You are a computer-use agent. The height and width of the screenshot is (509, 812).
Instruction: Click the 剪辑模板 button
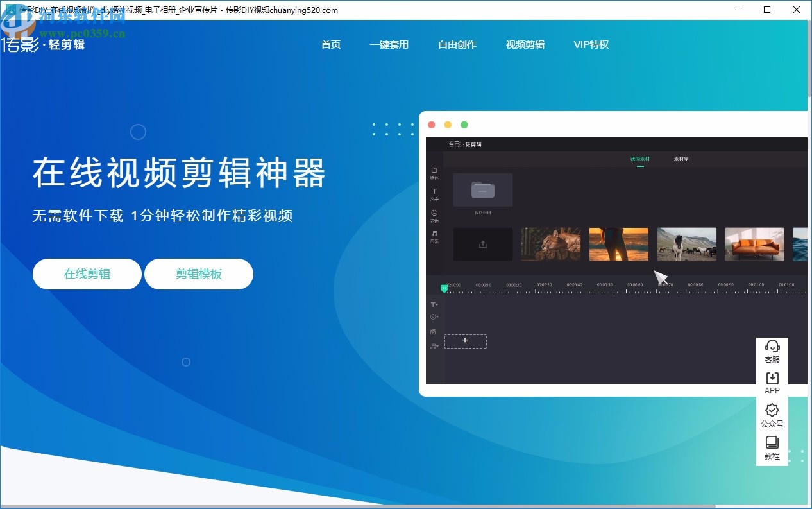pos(199,273)
